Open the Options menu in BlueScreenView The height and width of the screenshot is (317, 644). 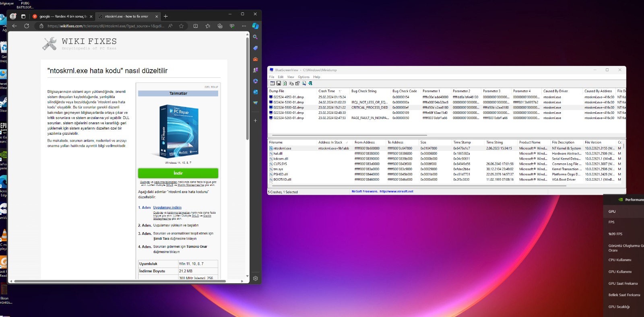coord(303,77)
